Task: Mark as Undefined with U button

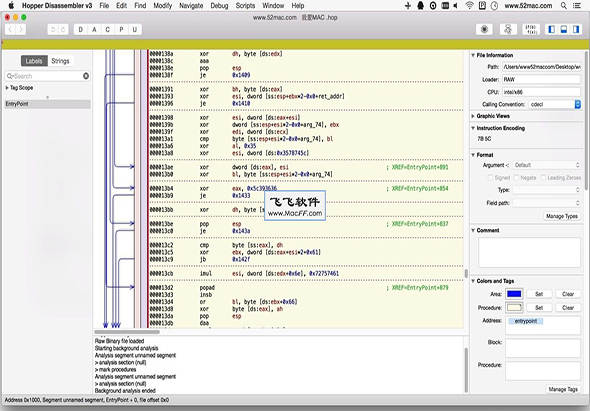Action: coord(135,29)
